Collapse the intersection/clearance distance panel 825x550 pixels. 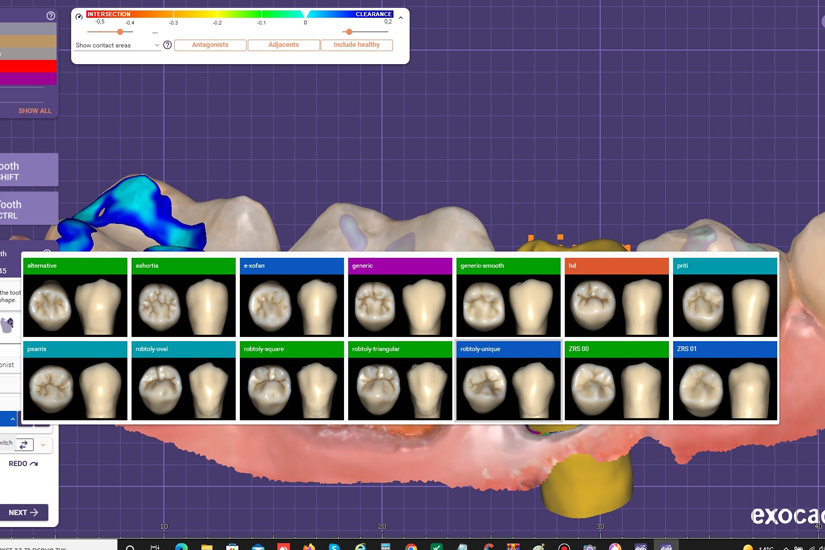(x=401, y=18)
